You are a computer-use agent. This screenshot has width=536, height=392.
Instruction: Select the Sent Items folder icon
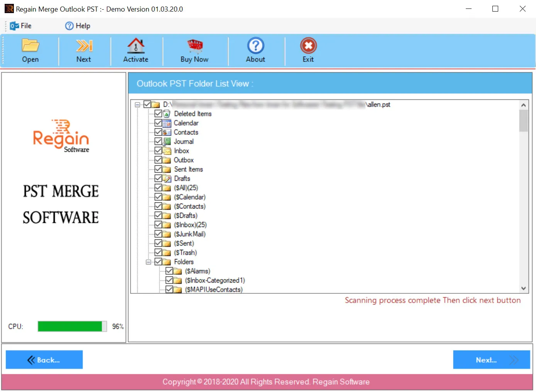tap(167, 169)
